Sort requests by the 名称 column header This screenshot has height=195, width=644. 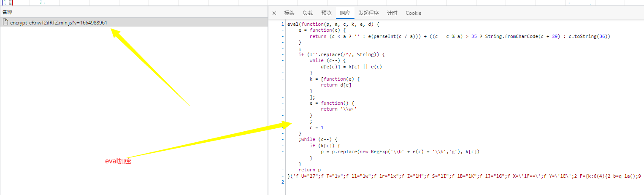8,12
